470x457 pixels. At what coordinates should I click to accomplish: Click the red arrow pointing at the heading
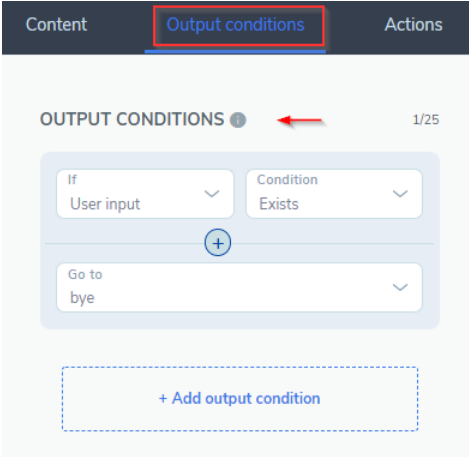tap(300, 120)
